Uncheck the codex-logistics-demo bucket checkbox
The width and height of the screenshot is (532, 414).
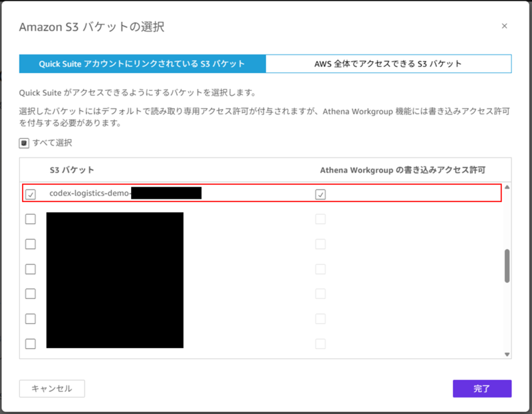click(x=31, y=194)
